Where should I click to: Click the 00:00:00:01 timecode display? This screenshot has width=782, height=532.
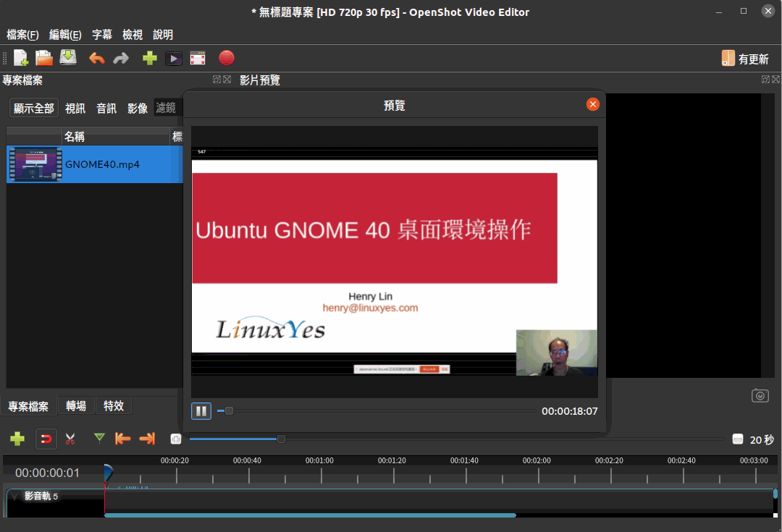(x=47, y=473)
